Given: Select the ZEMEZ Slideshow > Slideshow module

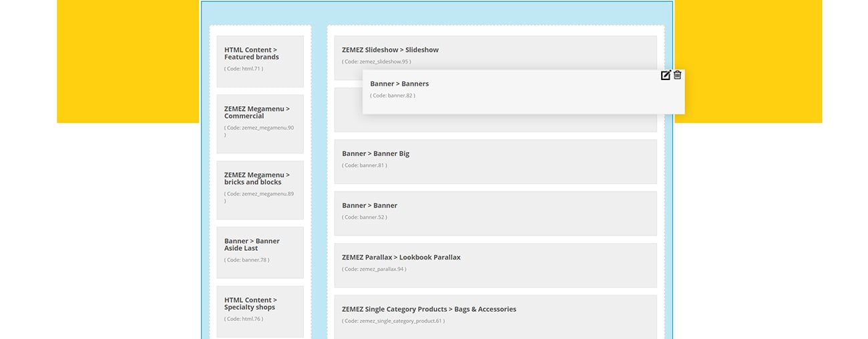Looking at the screenshot, I should (495, 58).
